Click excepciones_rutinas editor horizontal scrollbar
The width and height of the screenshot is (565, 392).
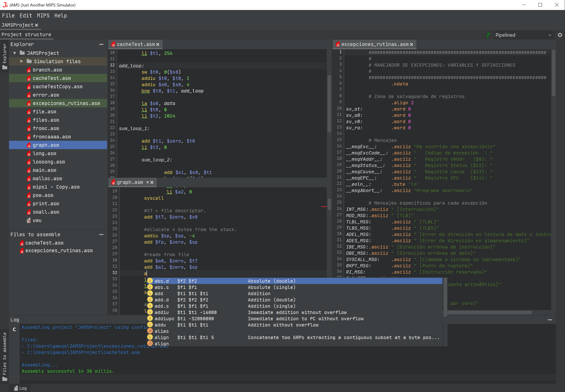(x=489, y=312)
